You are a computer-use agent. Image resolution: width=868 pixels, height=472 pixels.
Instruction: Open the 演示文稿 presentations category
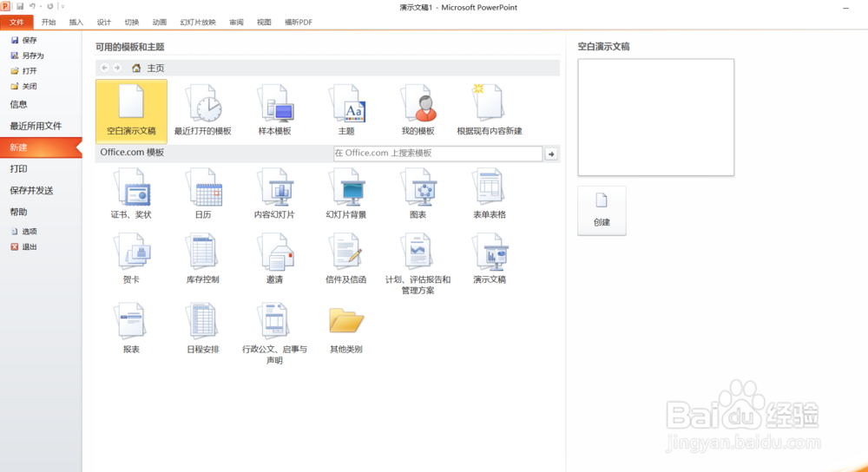[x=490, y=259]
